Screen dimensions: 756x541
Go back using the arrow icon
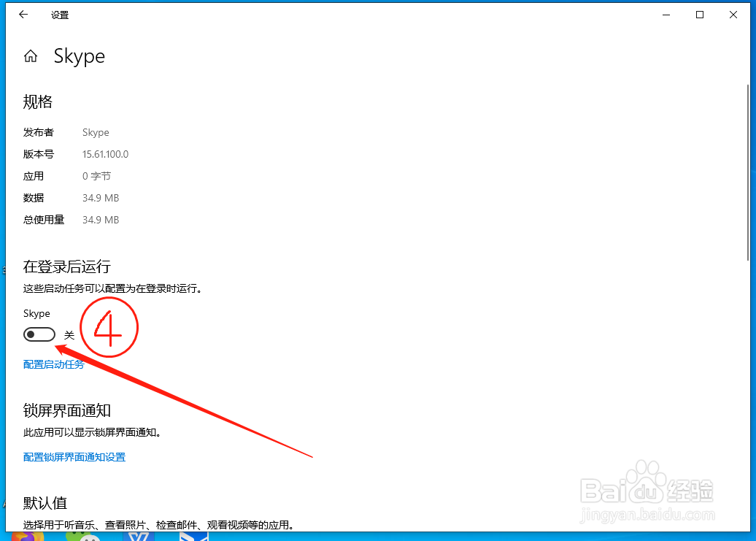point(23,15)
